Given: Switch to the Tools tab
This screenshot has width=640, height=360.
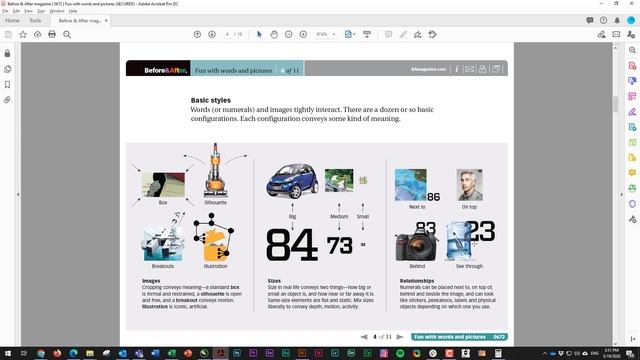Looking at the screenshot, I should pos(35,20).
